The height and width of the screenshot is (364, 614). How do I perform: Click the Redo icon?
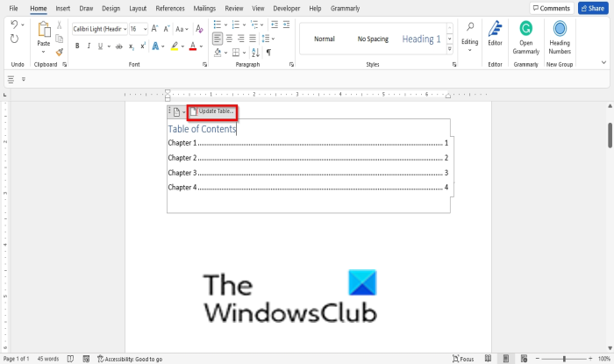click(14, 39)
